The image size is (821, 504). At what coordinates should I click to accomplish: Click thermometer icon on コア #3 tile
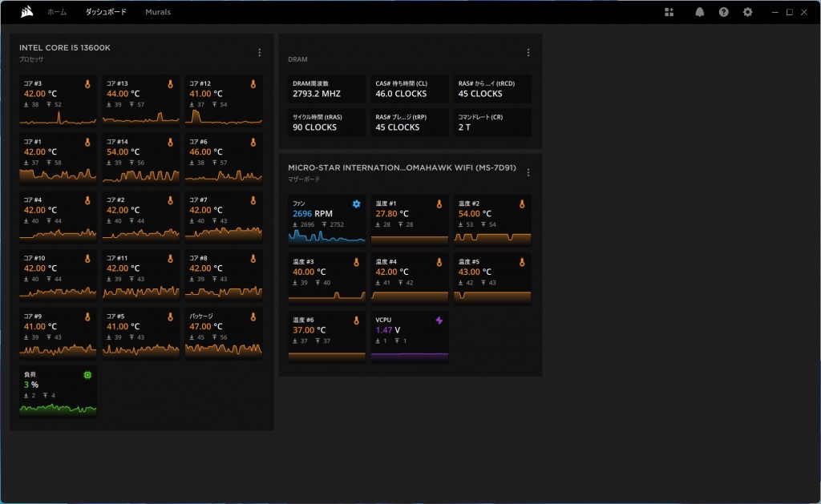point(87,84)
